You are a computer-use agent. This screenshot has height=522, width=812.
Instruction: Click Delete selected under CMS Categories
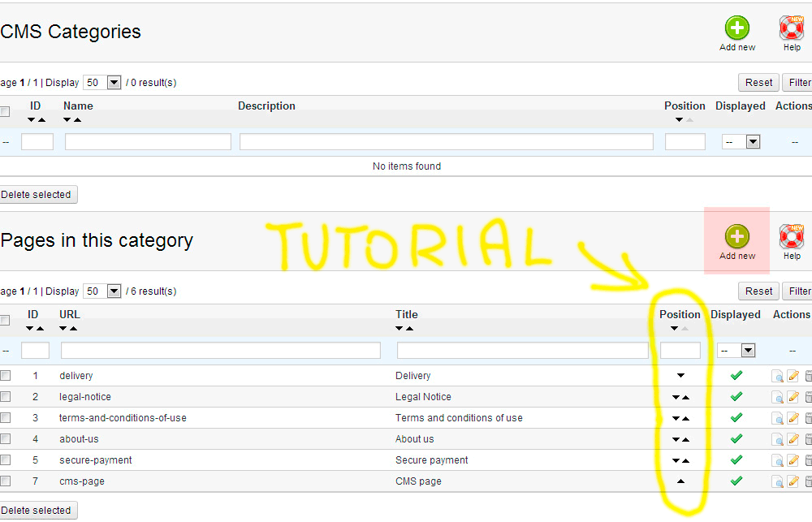tap(38, 195)
